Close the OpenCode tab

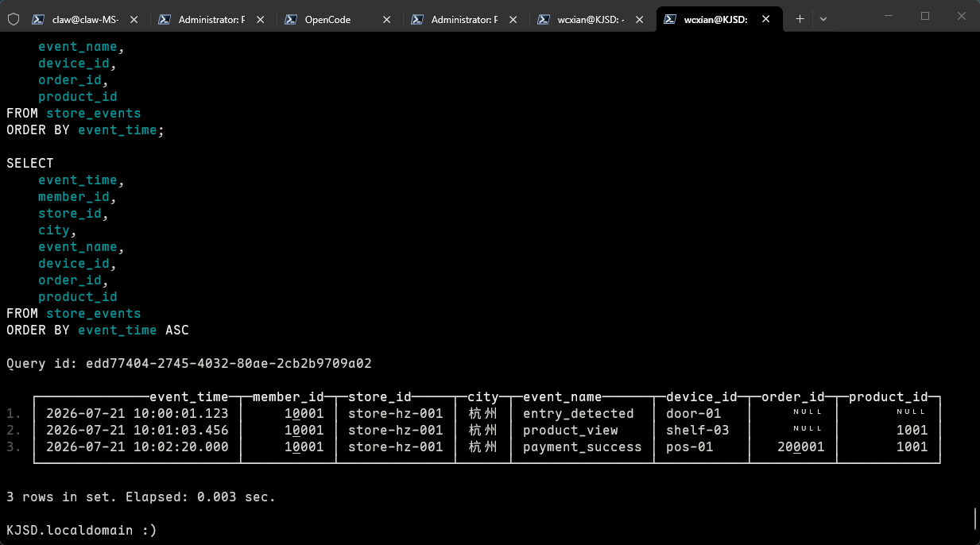click(387, 19)
